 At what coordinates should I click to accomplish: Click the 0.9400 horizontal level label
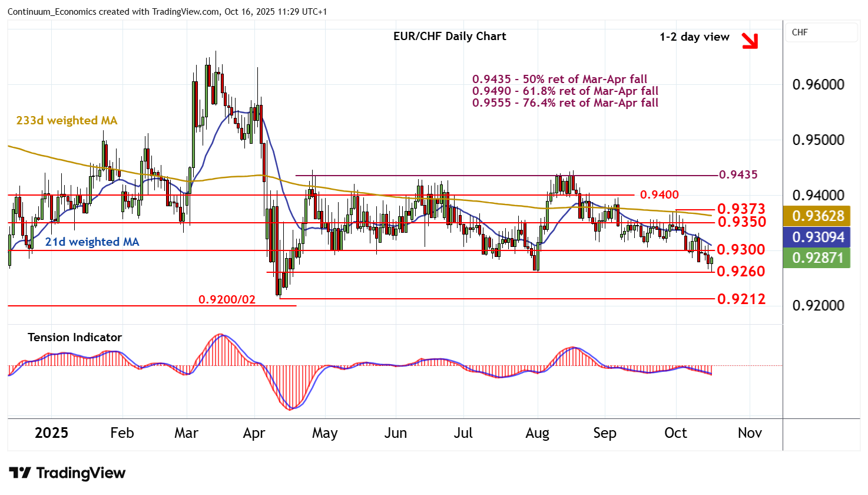click(659, 195)
